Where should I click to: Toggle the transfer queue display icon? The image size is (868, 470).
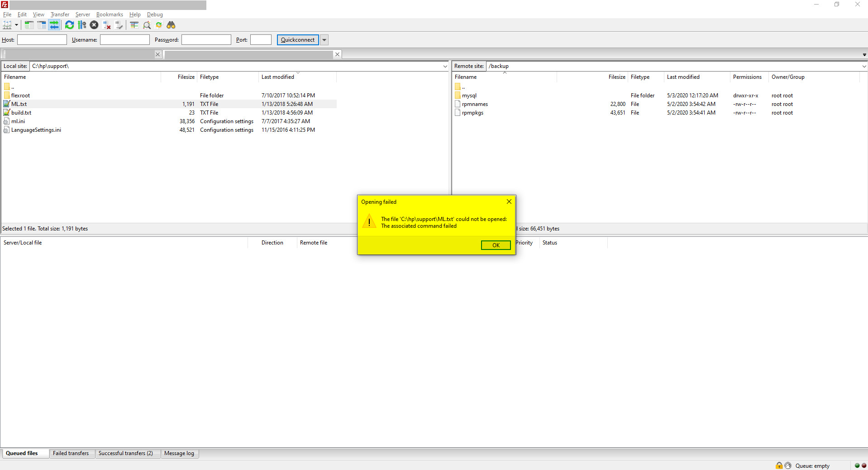54,25
